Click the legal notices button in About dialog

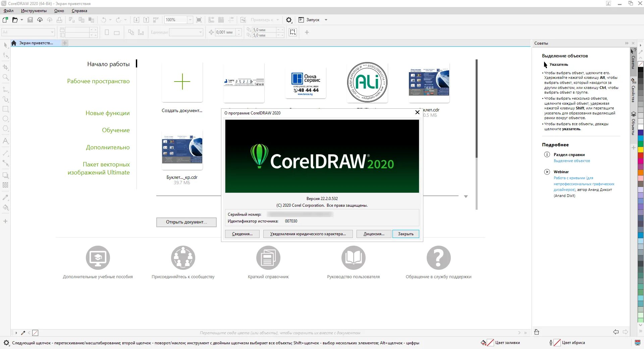pyautogui.click(x=308, y=234)
